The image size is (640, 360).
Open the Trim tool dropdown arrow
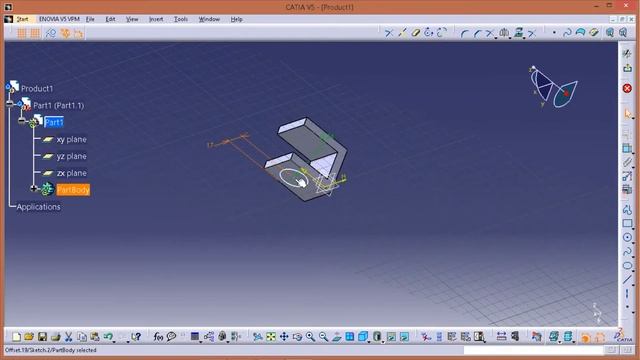496,37
